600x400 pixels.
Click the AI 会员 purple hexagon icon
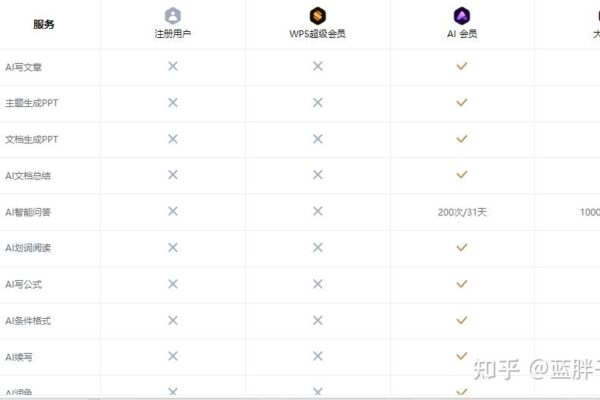coord(462,16)
